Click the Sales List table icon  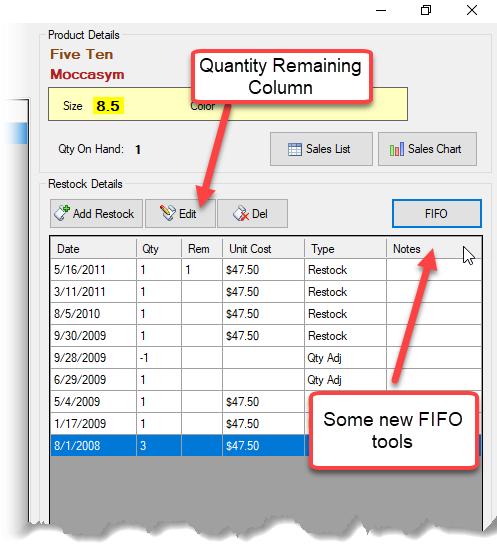(x=295, y=149)
